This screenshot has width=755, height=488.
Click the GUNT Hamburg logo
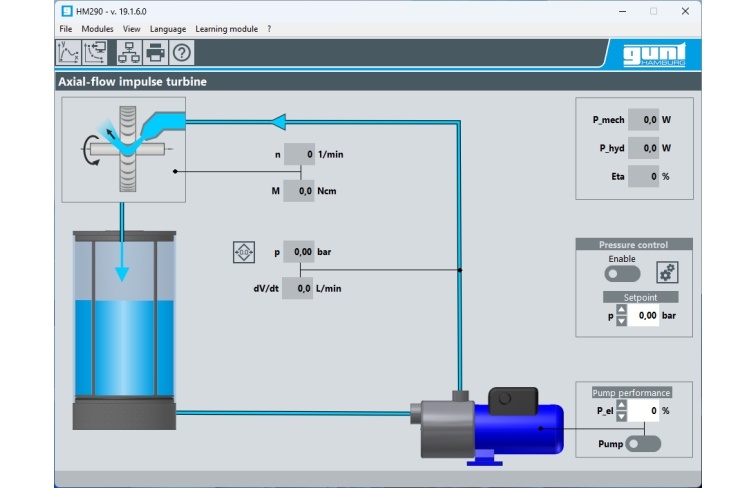tap(654, 55)
